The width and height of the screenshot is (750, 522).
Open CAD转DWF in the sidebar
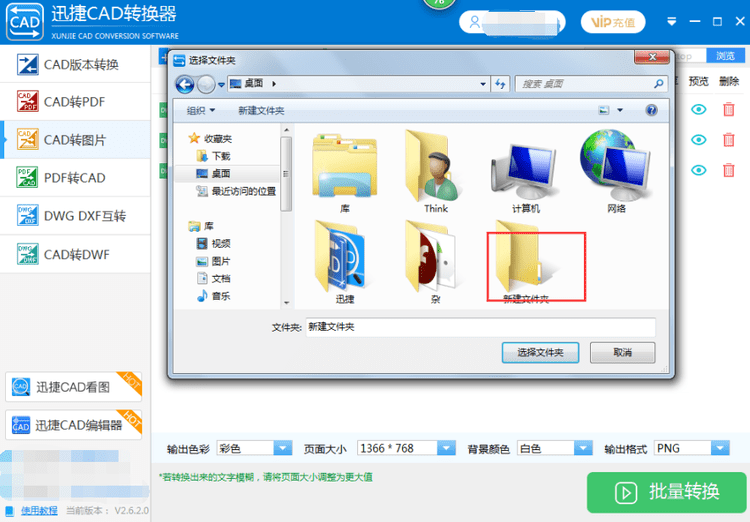pos(75,254)
